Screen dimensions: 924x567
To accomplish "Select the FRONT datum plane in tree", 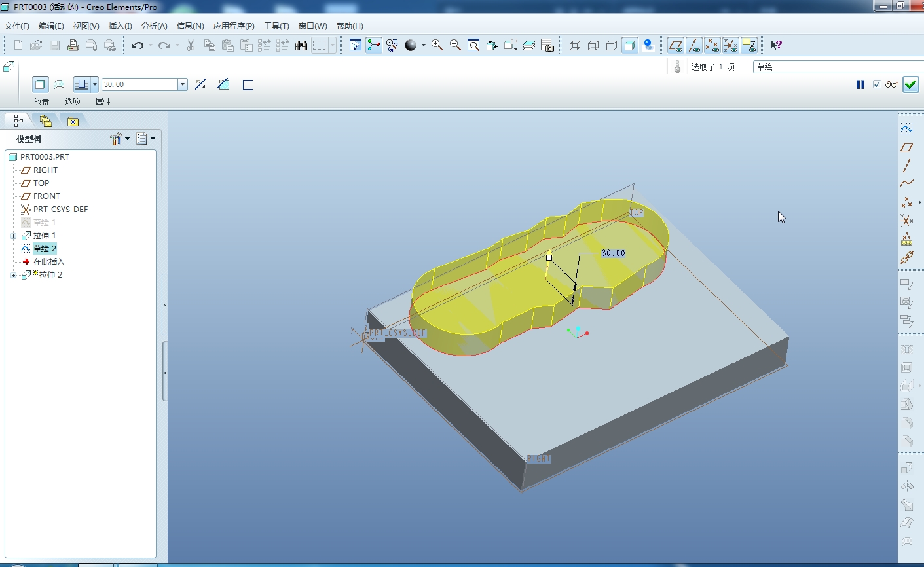I will [46, 196].
